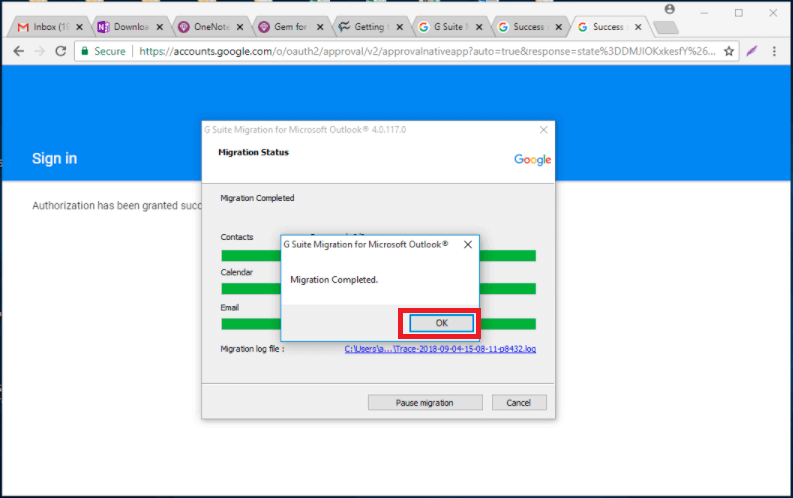This screenshot has height=498, width=793.
Task: Click the 'Migration log file :' label
Action: point(252,349)
